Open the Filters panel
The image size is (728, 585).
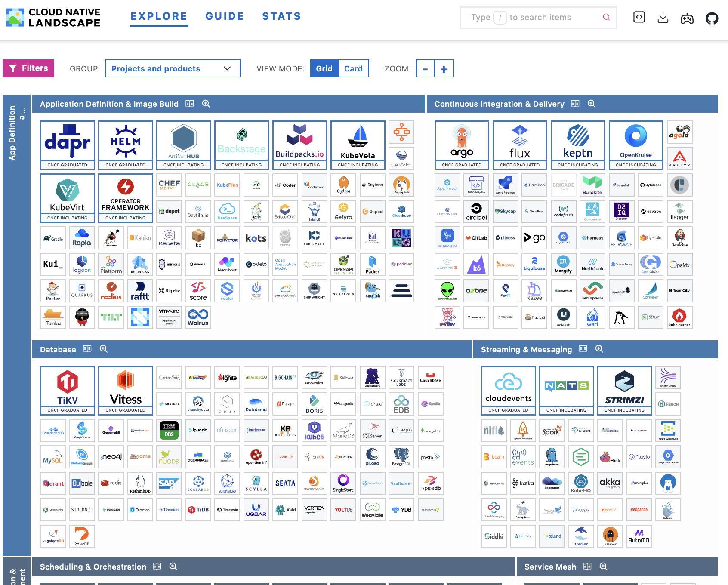(x=28, y=68)
